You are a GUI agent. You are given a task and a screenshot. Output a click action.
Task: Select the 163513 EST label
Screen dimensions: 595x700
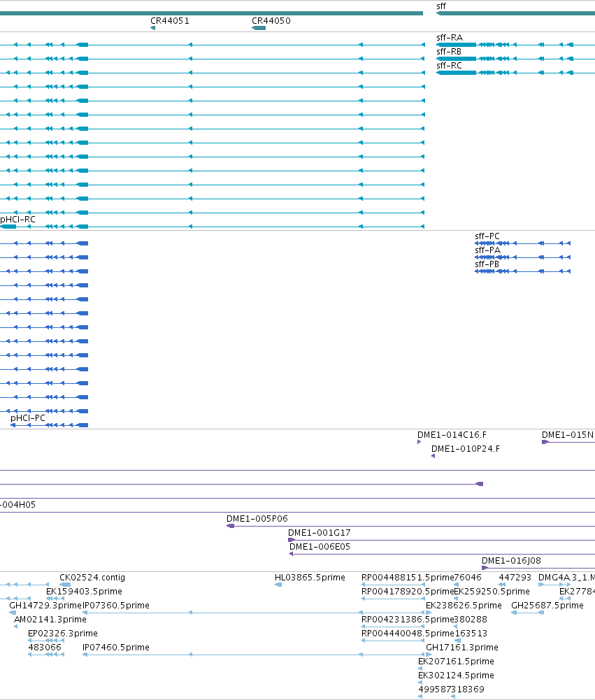click(471, 634)
